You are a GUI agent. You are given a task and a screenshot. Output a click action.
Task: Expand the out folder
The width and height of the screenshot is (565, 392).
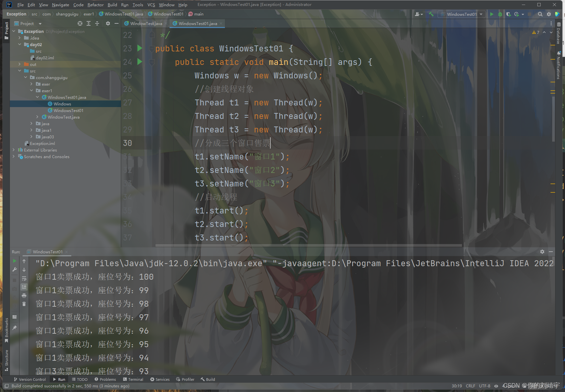pos(20,64)
